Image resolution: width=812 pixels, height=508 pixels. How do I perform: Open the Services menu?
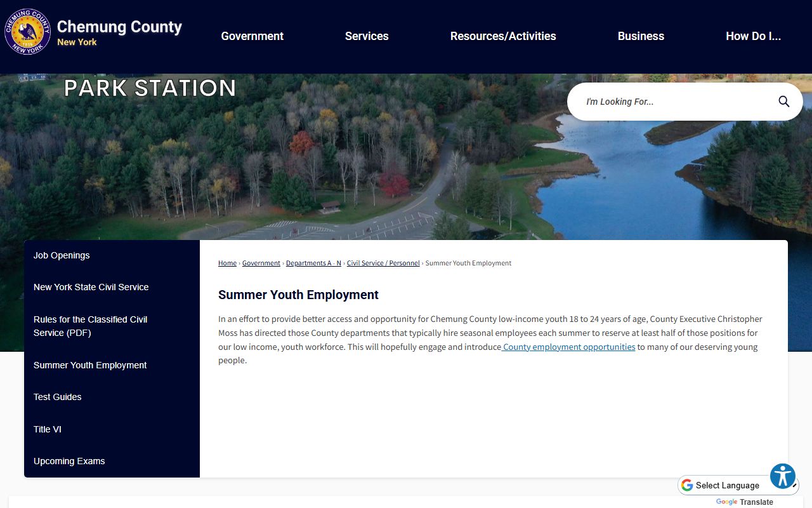(367, 36)
